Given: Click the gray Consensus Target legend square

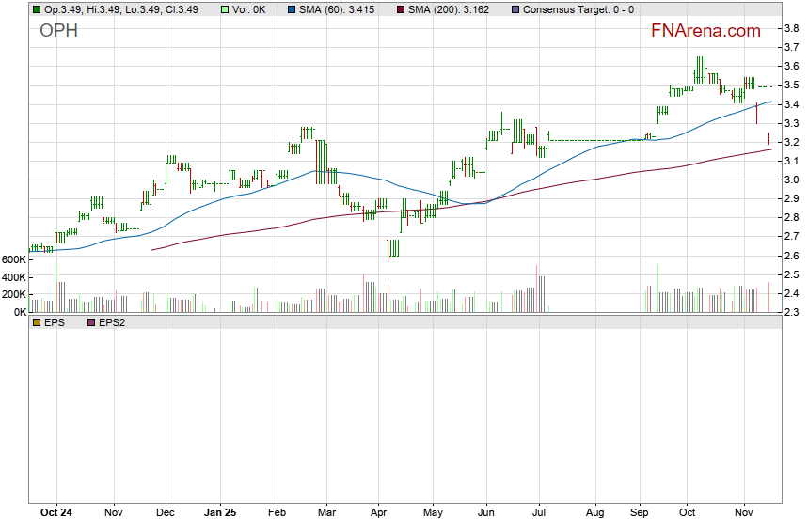Looking at the screenshot, I should point(515,9).
